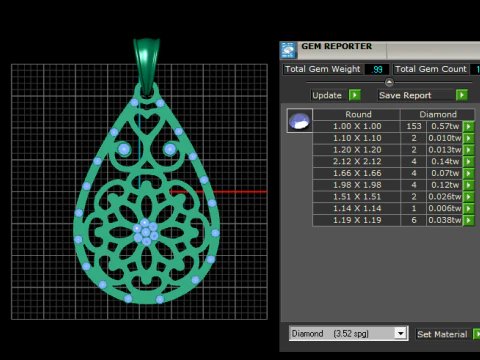Click the 0.026tw weight cell

coord(445,197)
